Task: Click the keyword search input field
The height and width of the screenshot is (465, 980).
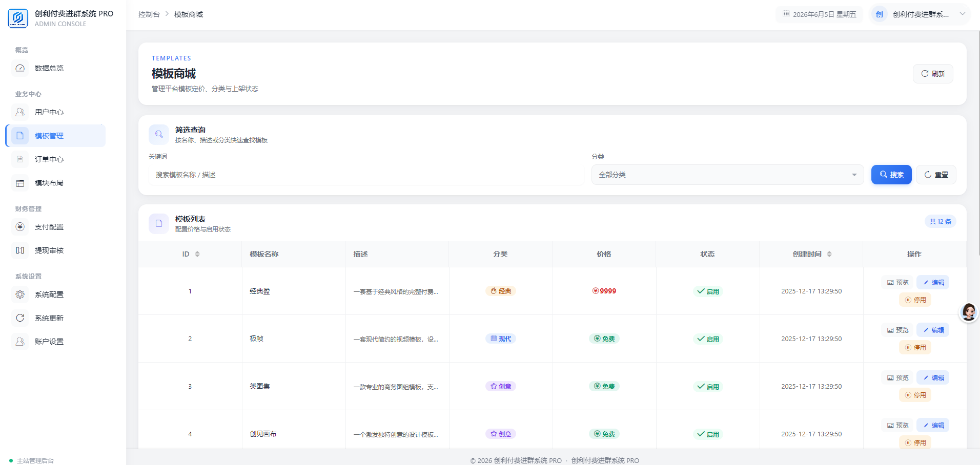Action: point(366,175)
